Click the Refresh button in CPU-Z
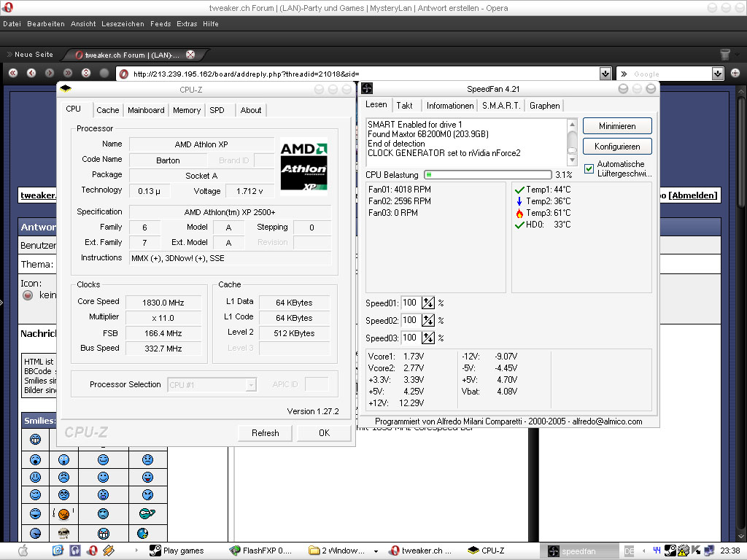Viewport: 747px width, 560px height. point(265,433)
